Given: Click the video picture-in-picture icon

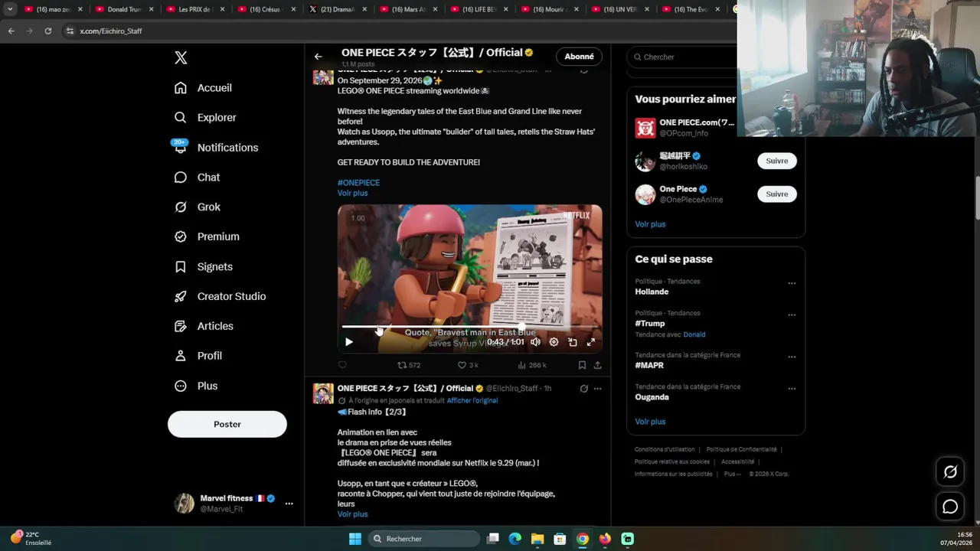Looking at the screenshot, I should coord(572,342).
